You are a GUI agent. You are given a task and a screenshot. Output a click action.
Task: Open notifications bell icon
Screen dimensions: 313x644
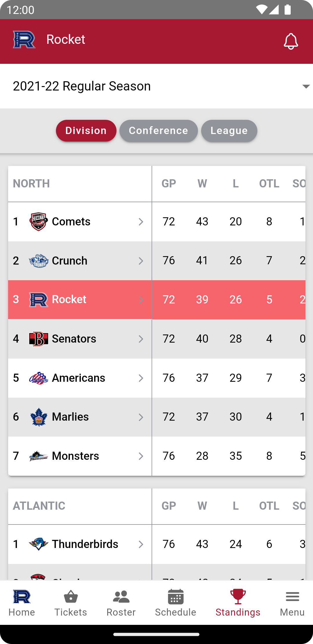(x=291, y=41)
